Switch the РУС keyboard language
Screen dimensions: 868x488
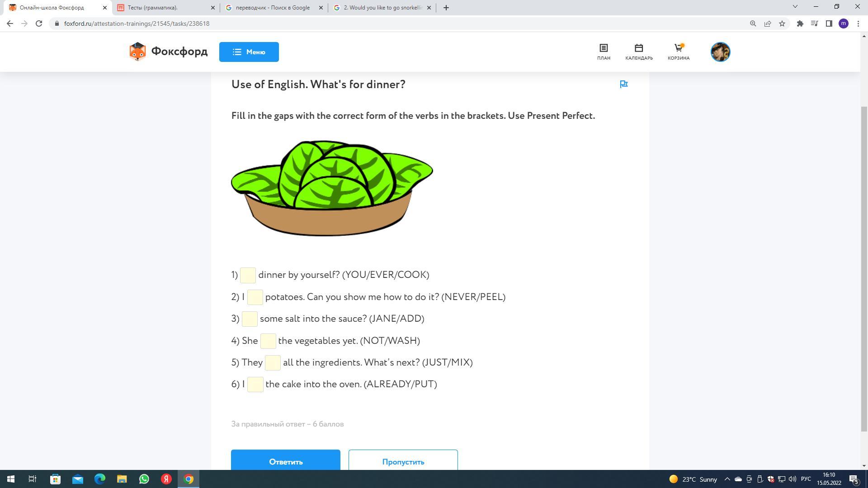click(806, 479)
